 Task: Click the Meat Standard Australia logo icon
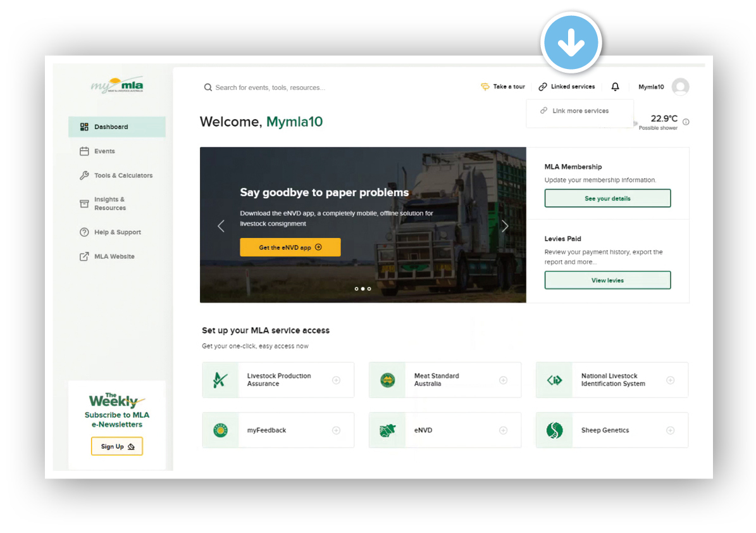point(387,380)
